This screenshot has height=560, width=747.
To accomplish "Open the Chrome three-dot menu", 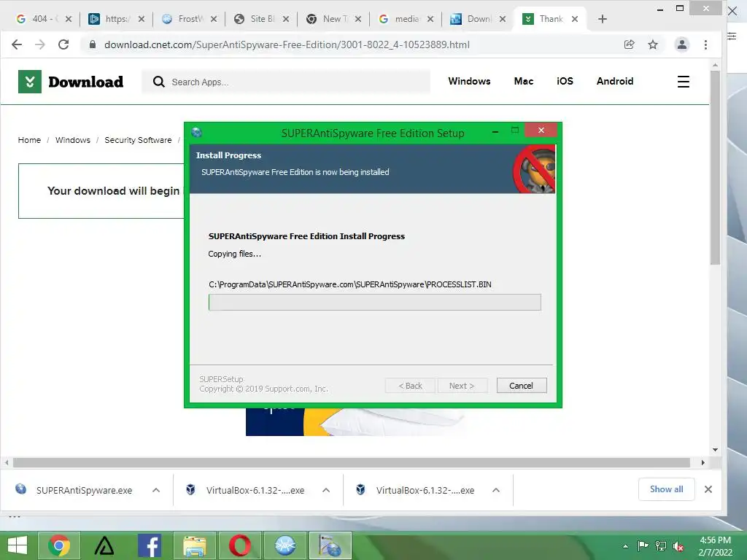I will pos(705,44).
